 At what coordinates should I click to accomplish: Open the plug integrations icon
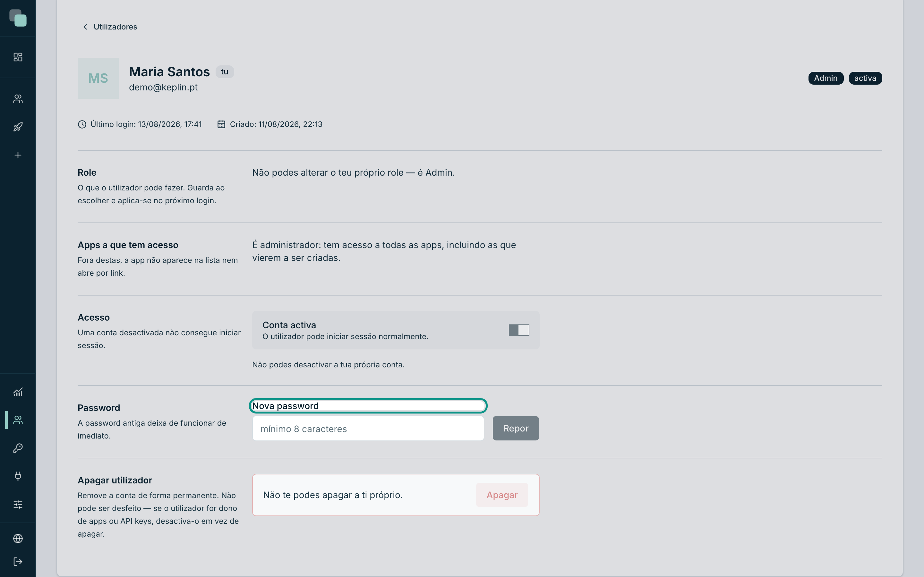point(18,476)
